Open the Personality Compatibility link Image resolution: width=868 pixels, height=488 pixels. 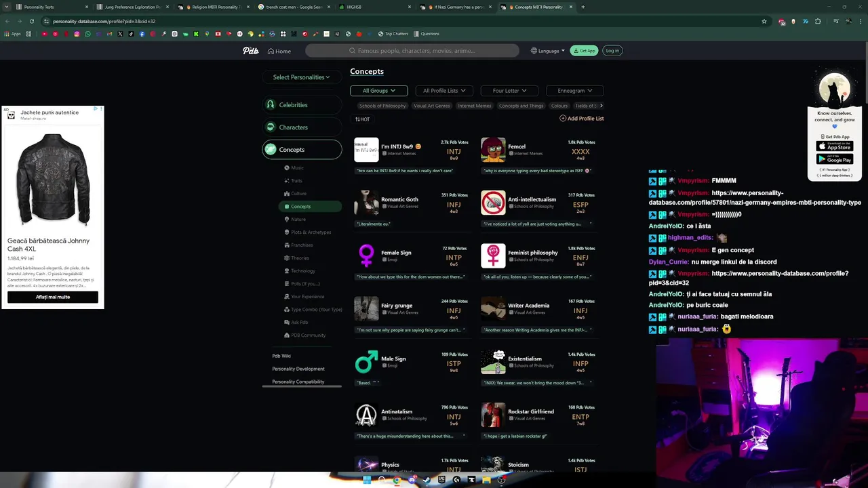[x=298, y=382]
